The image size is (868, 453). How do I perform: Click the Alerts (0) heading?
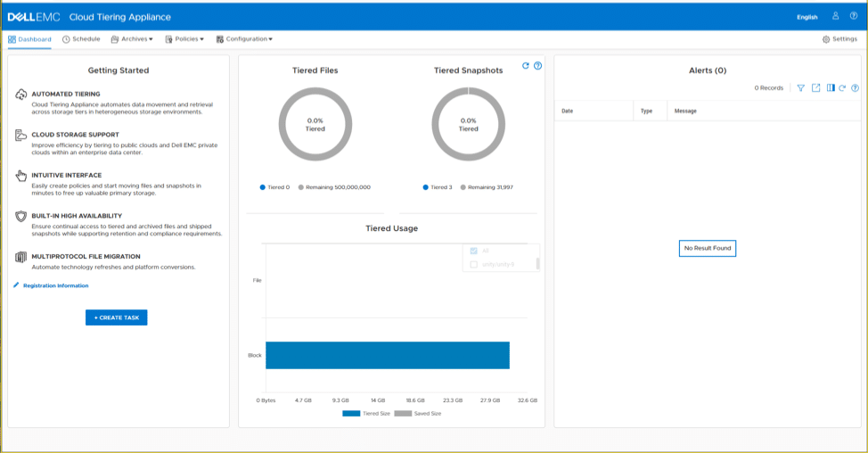pos(708,70)
